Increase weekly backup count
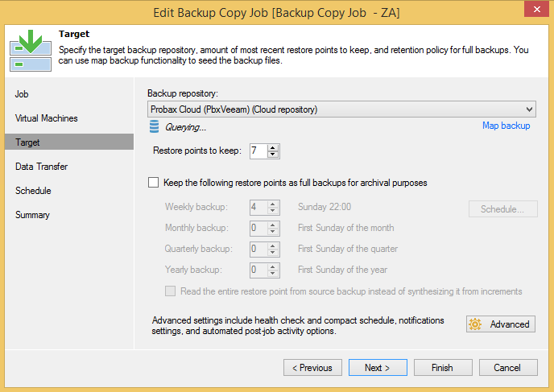Viewport: 554px width, 392px height. [273, 204]
